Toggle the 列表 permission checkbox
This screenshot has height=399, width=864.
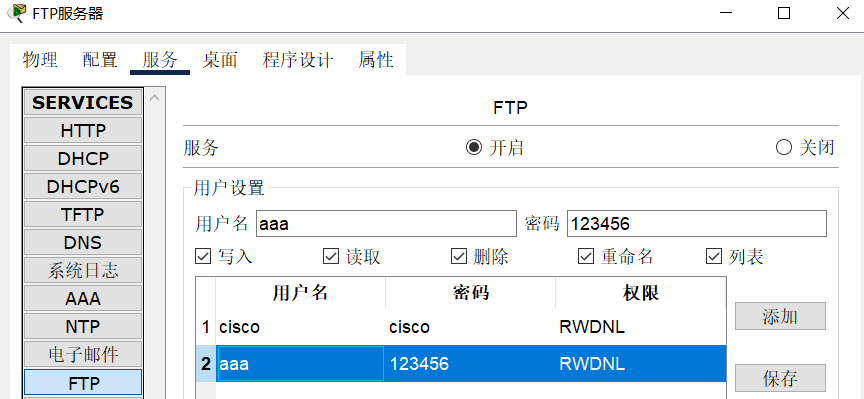pyautogui.click(x=714, y=256)
